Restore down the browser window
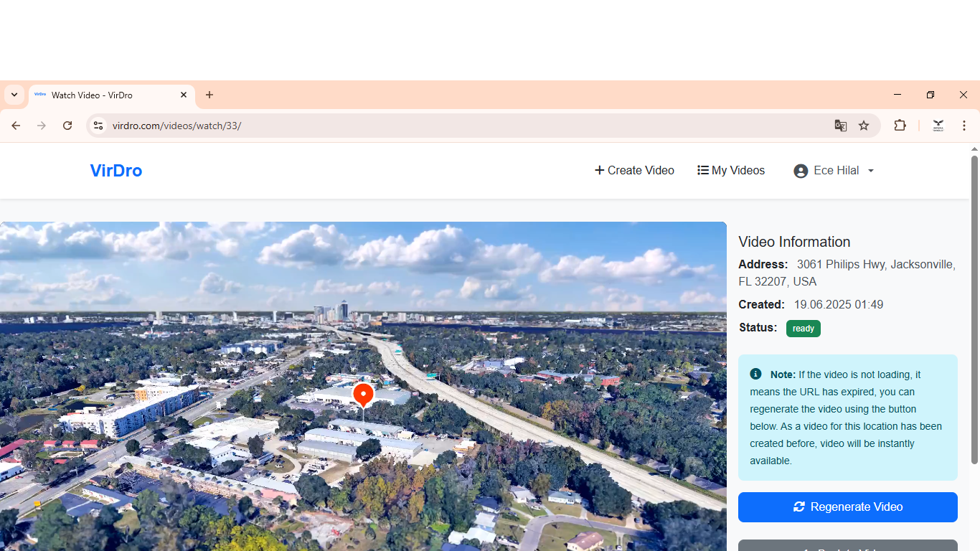The width and height of the screenshot is (980, 551). tap(930, 95)
